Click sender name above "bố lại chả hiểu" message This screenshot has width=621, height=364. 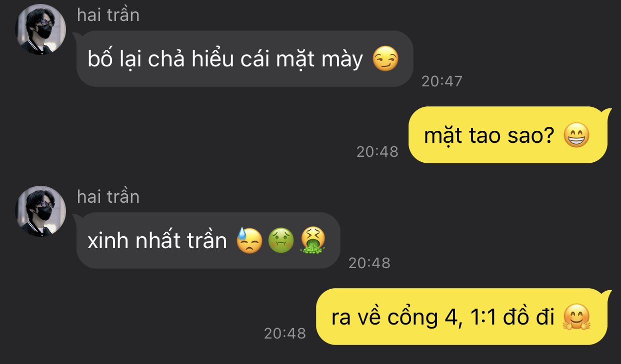point(108,15)
